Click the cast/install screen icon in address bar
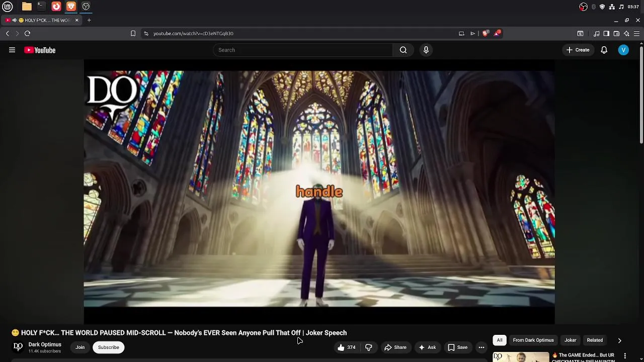Viewport: 644px width, 362px height. tap(461, 33)
